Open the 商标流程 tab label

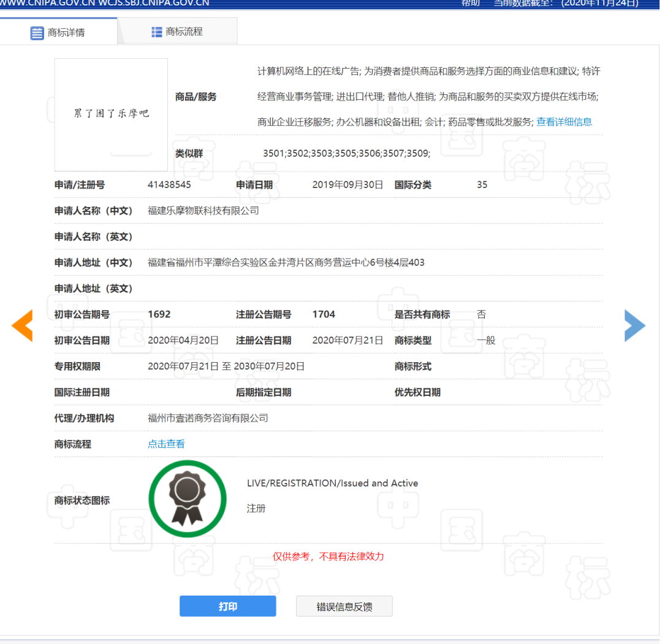[x=184, y=32]
